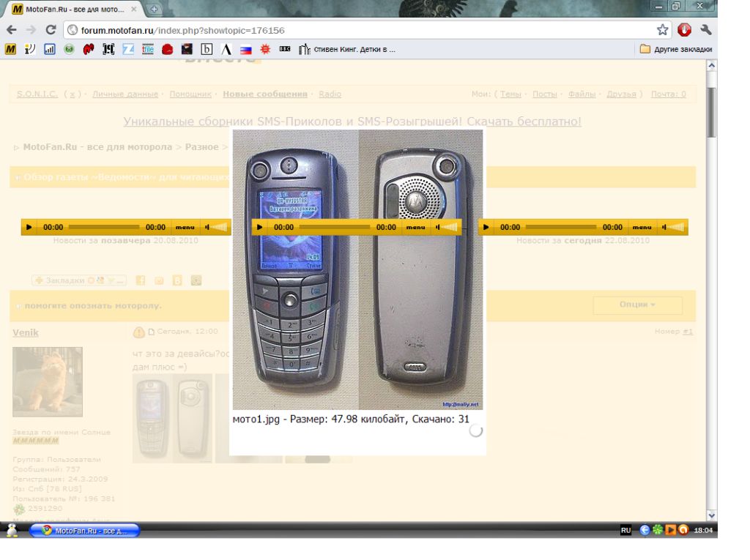Image resolution: width=750 pixels, height=560 pixels.
Task: Open the yellow M MotoFan bookmark
Action: tap(10, 49)
